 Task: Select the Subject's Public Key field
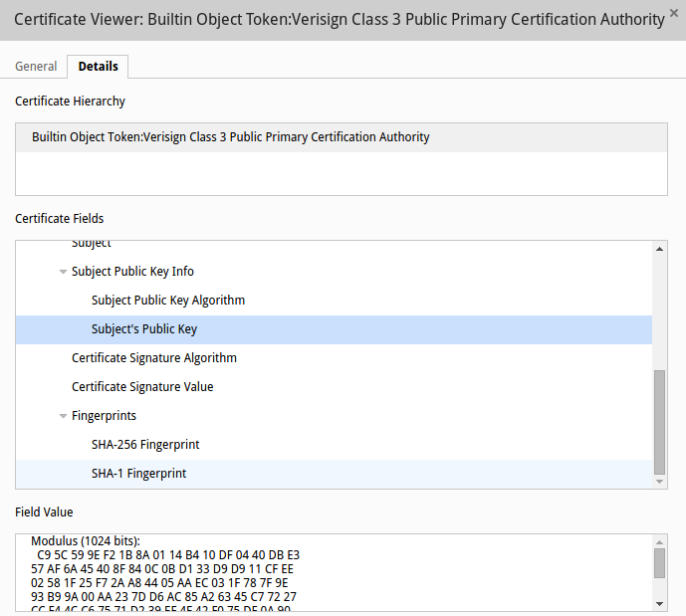coord(334,329)
